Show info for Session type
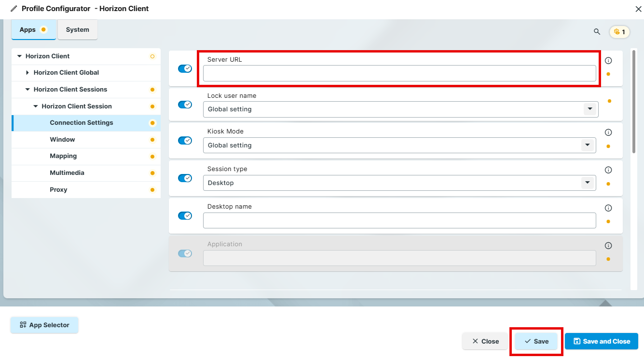 pyautogui.click(x=608, y=170)
